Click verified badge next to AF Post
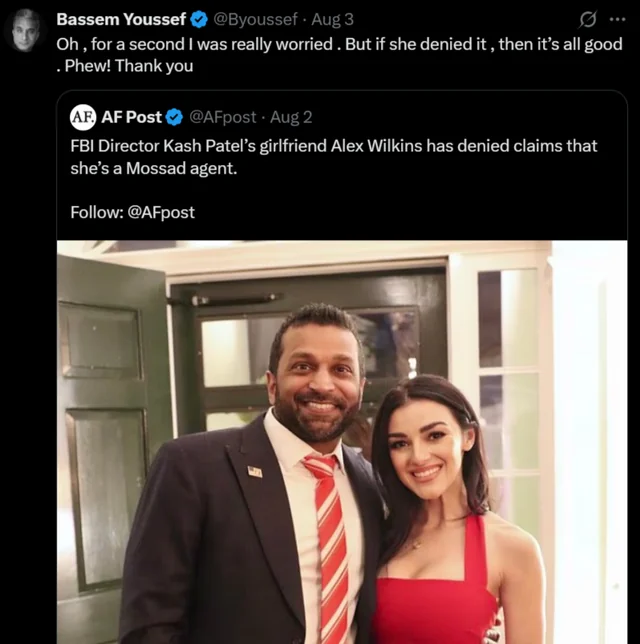The image size is (640, 644). tap(174, 117)
